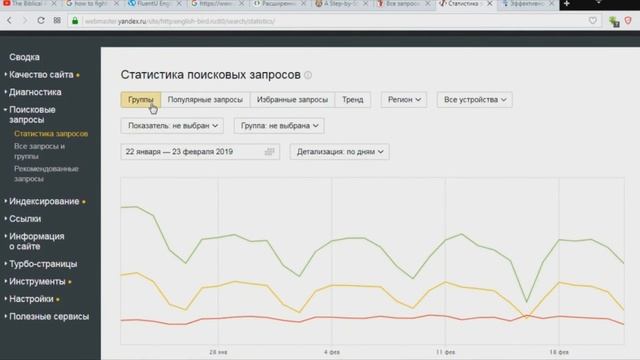
Task: Expand 'Информация о сайте' sidebar section
Action: [37, 241]
